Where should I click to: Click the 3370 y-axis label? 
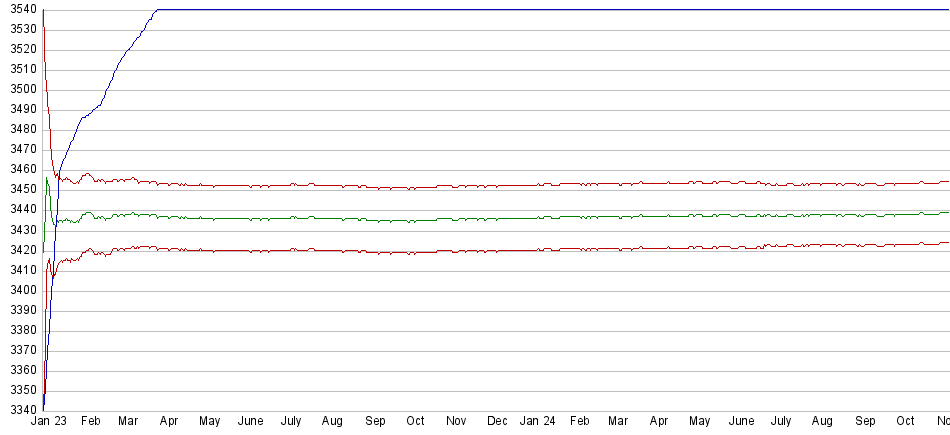(20, 350)
